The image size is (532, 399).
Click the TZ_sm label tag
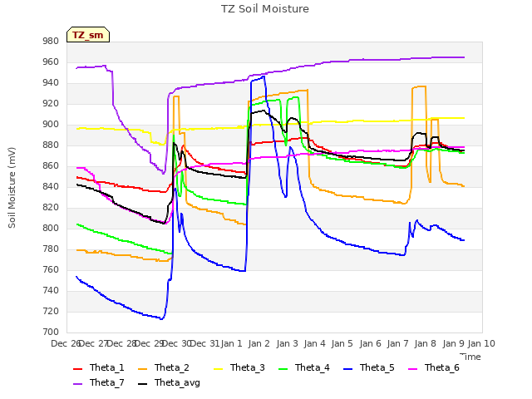88,35
